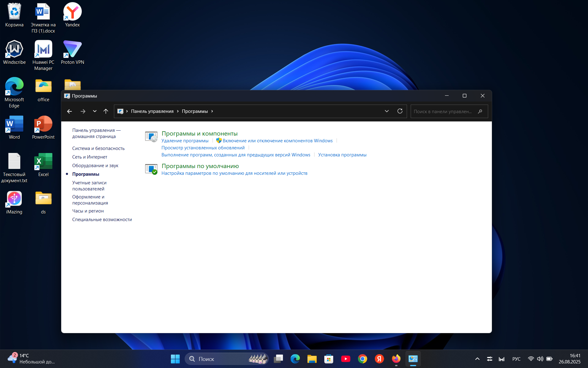
Task: Open Microsoft Store from the taskbar
Action: pyautogui.click(x=329, y=359)
